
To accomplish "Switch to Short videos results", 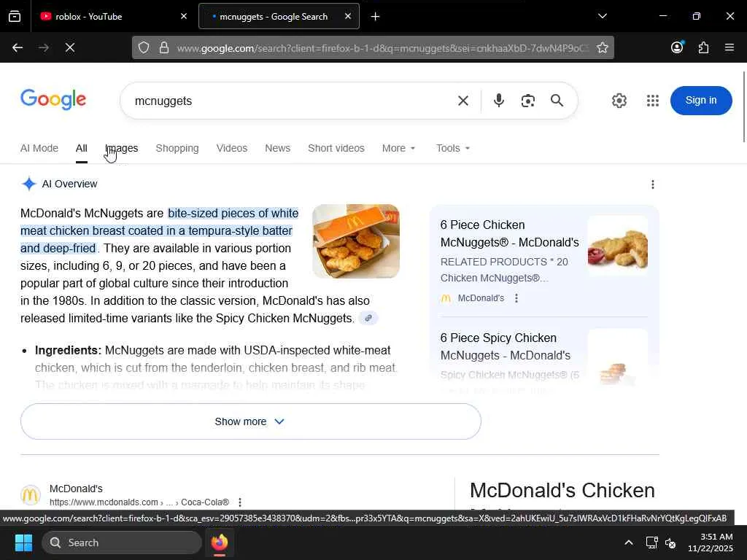I will click(336, 149).
